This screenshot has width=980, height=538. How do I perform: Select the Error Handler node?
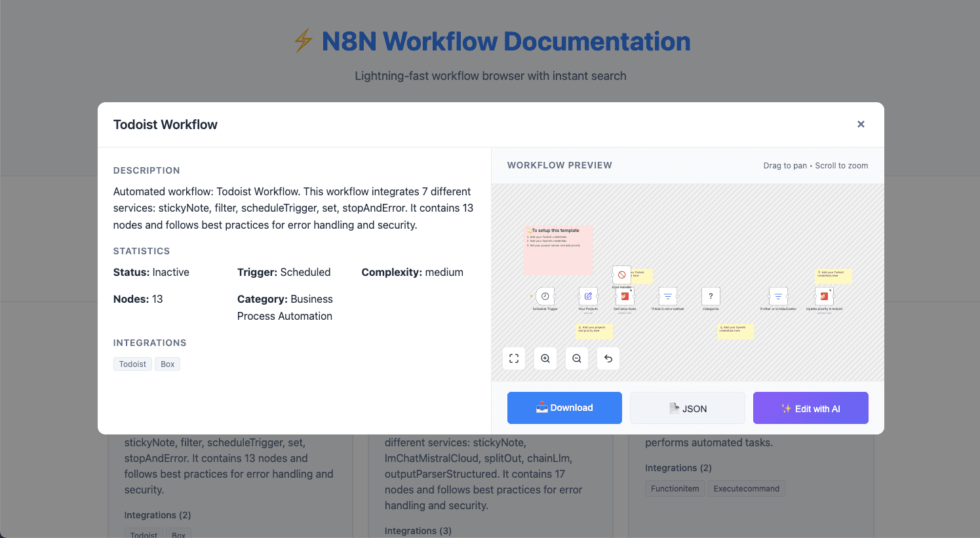[621, 275]
